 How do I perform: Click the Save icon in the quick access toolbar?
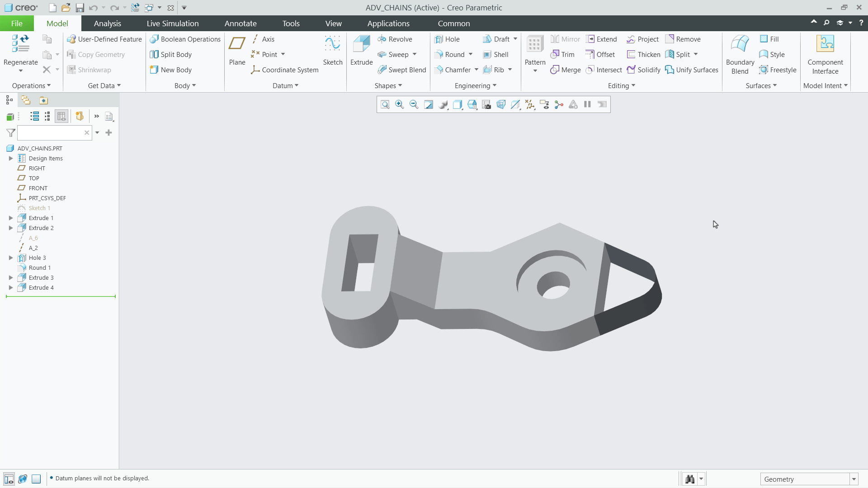tap(80, 8)
